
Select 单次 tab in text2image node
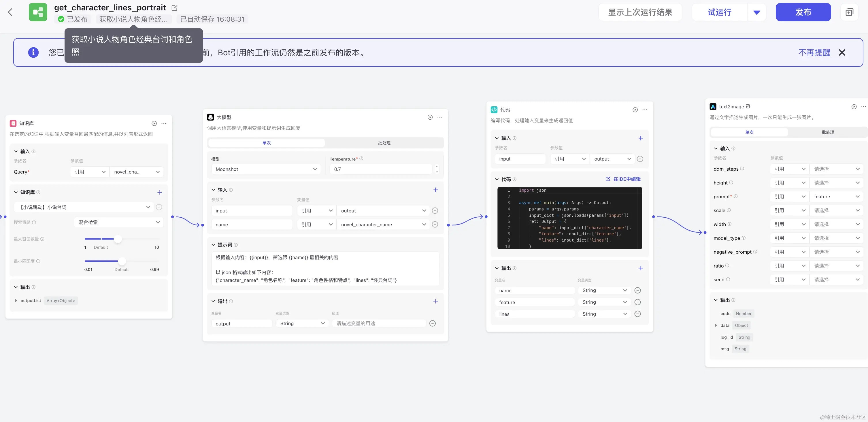coord(749,132)
